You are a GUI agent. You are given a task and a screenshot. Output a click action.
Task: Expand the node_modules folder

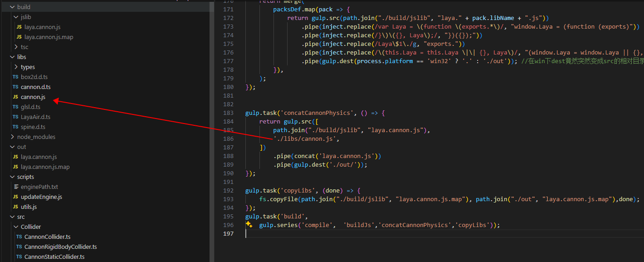(12, 137)
